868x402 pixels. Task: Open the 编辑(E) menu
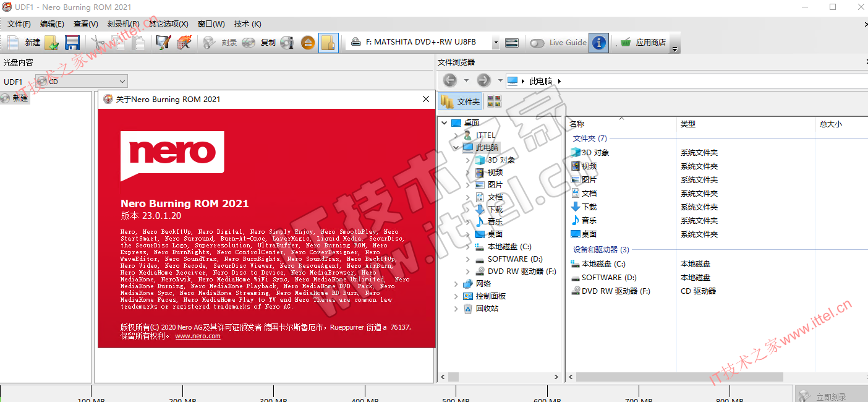(52, 24)
